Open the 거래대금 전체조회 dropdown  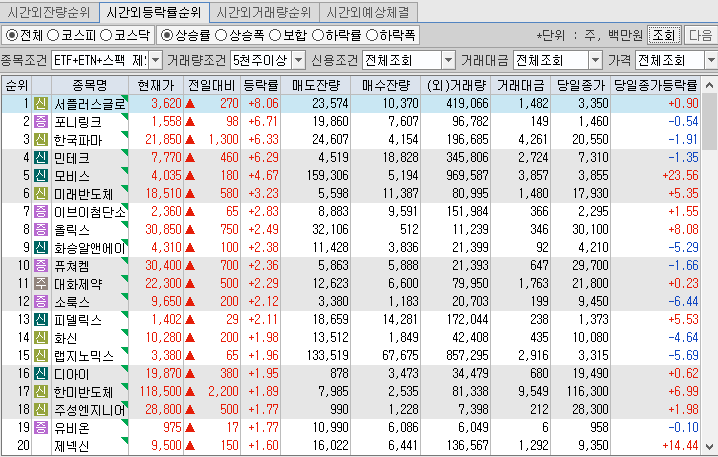595,60
